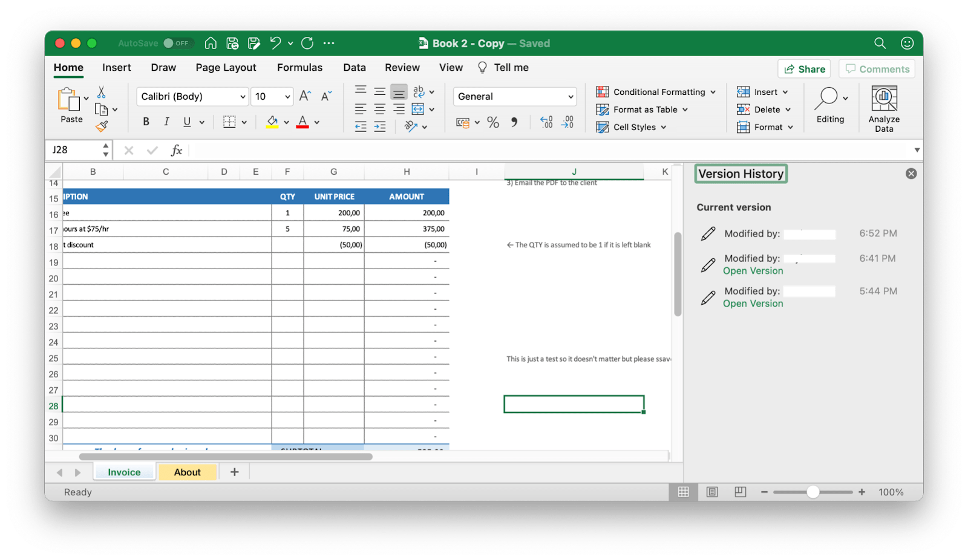
Task: Expand Format as Table menu
Action: pos(642,109)
